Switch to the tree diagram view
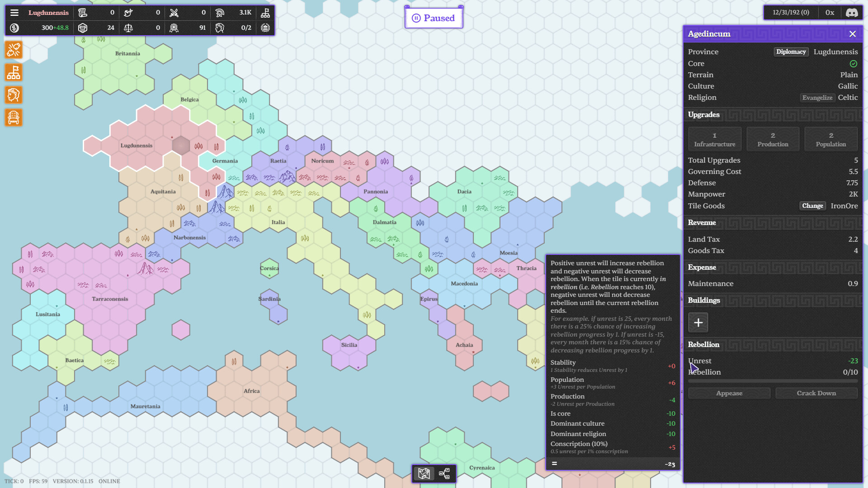 click(444, 474)
